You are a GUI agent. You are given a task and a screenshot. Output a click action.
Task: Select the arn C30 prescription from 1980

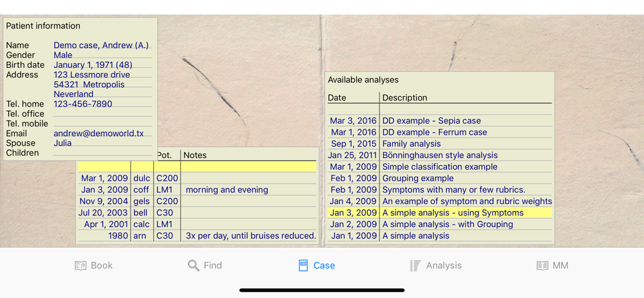[x=197, y=236]
